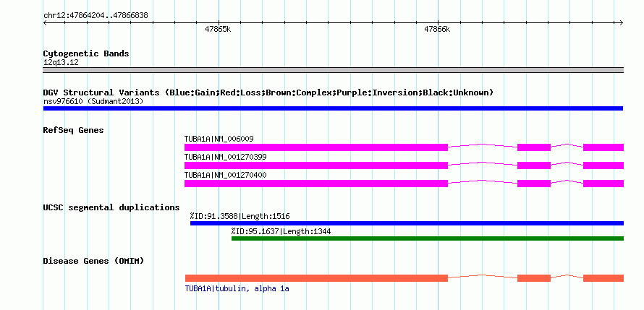Click the right arrow of the coordinate ruler
644x310 pixels.
tap(621, 22)
